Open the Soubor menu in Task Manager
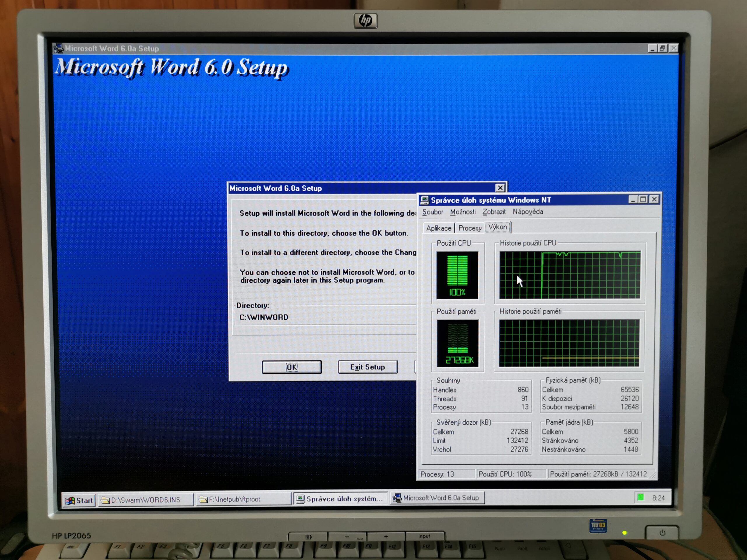The image size is (747, 560). (x=433, y=212)
